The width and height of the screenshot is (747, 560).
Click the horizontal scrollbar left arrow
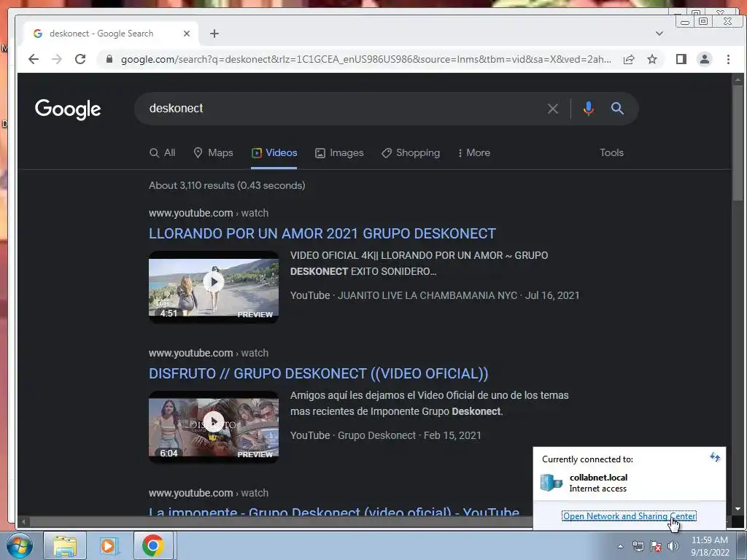coord(23,522)
